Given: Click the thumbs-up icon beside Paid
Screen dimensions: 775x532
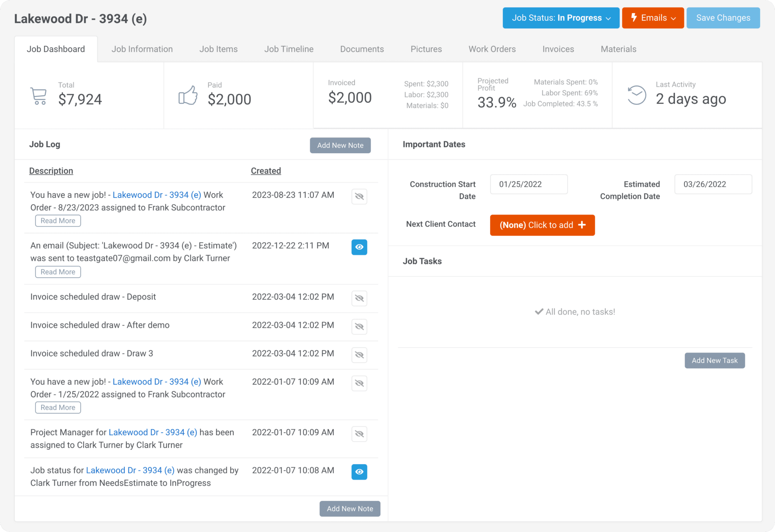Looking at the screenshot, I should point(188,95).
